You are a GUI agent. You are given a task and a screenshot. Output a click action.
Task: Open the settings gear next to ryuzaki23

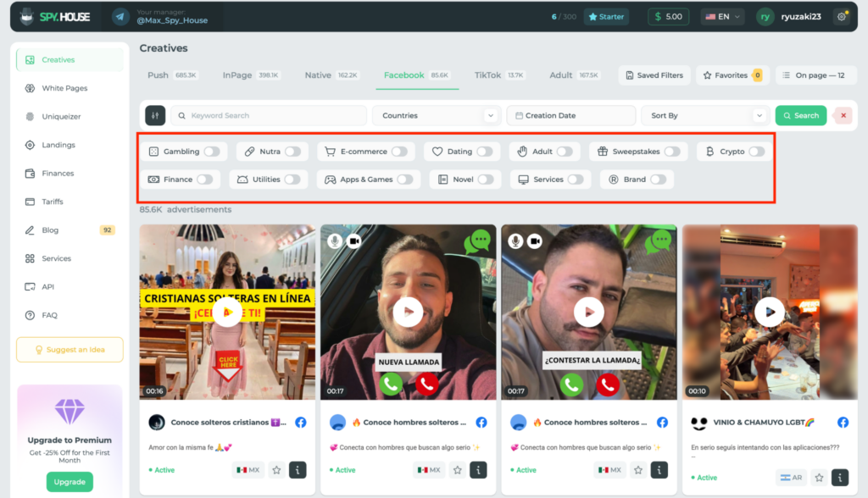pyautogui.click(x=842, y=17)
